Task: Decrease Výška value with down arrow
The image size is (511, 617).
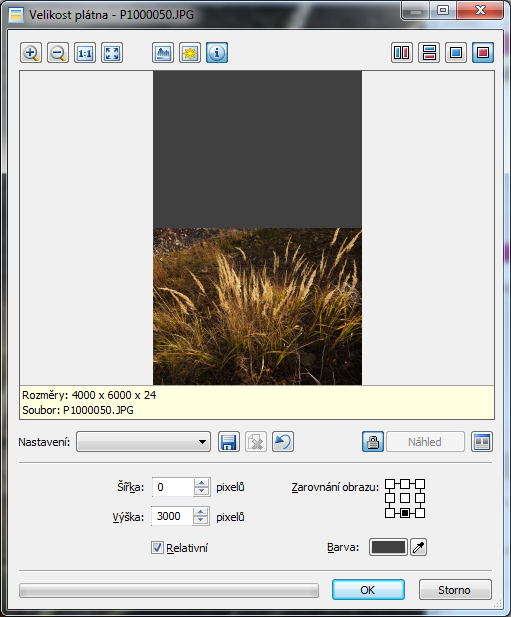Action: click(201, 520)
